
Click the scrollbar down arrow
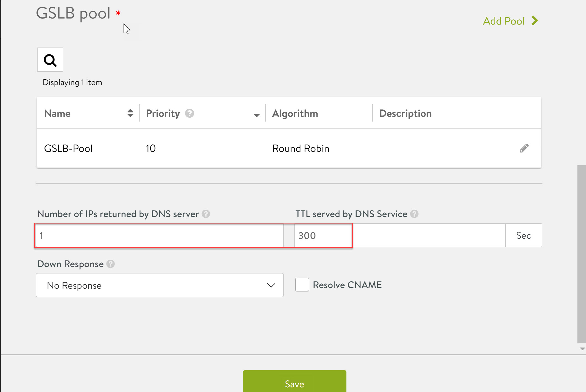pos(582,349)
